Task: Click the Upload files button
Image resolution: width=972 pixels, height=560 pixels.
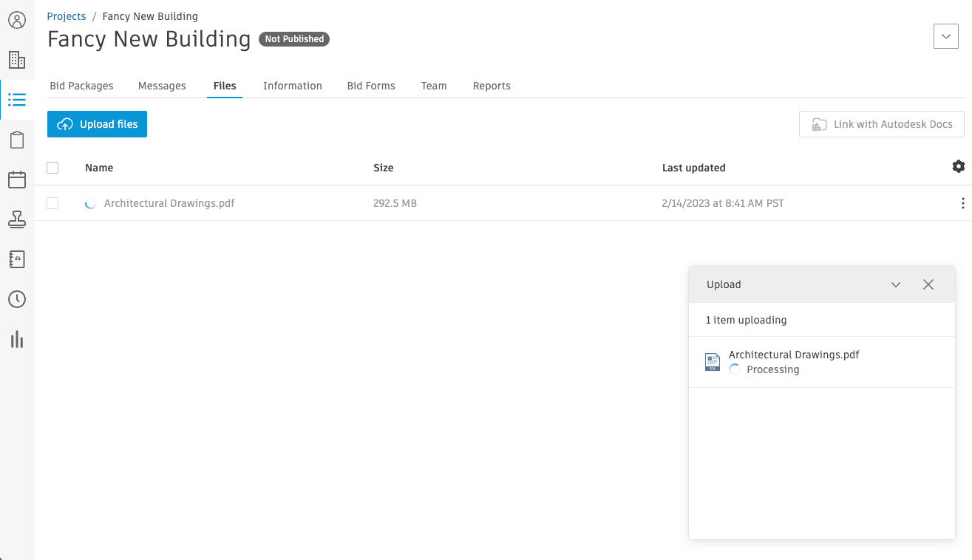Action: 98,124
